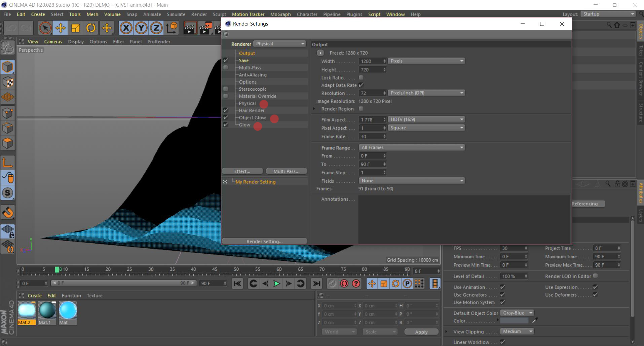
Task: Click the Render Setting... button
Action: tap(264, 242)
